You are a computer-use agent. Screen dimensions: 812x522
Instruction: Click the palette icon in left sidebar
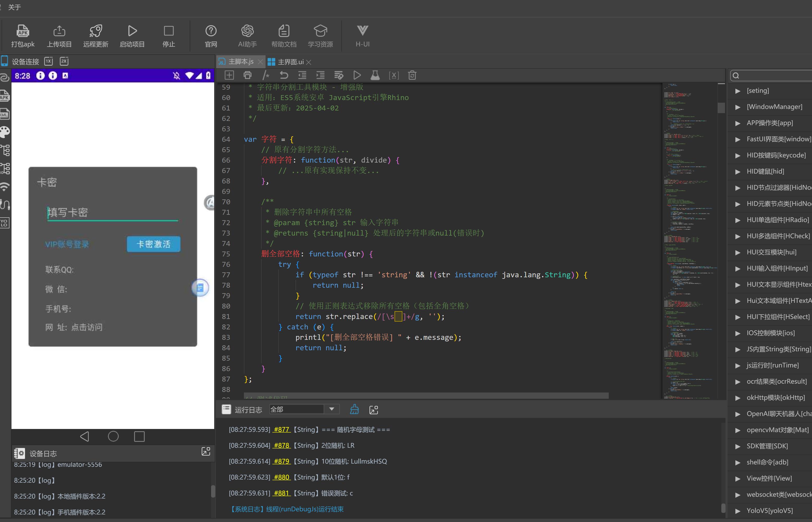pos(5,132)
